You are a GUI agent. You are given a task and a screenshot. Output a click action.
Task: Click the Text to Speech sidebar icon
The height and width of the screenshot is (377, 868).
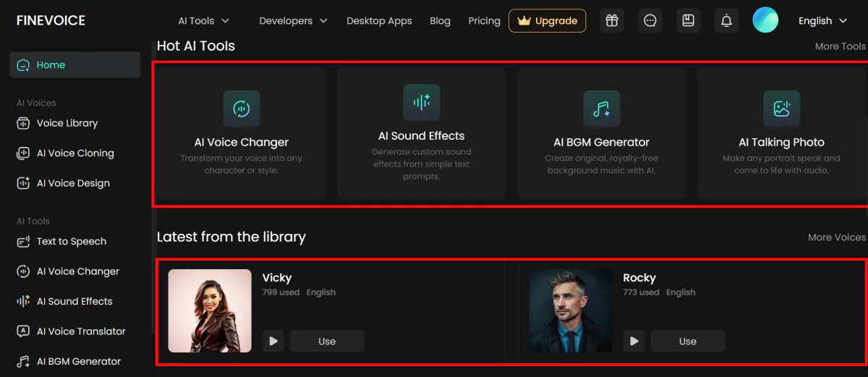23,242
